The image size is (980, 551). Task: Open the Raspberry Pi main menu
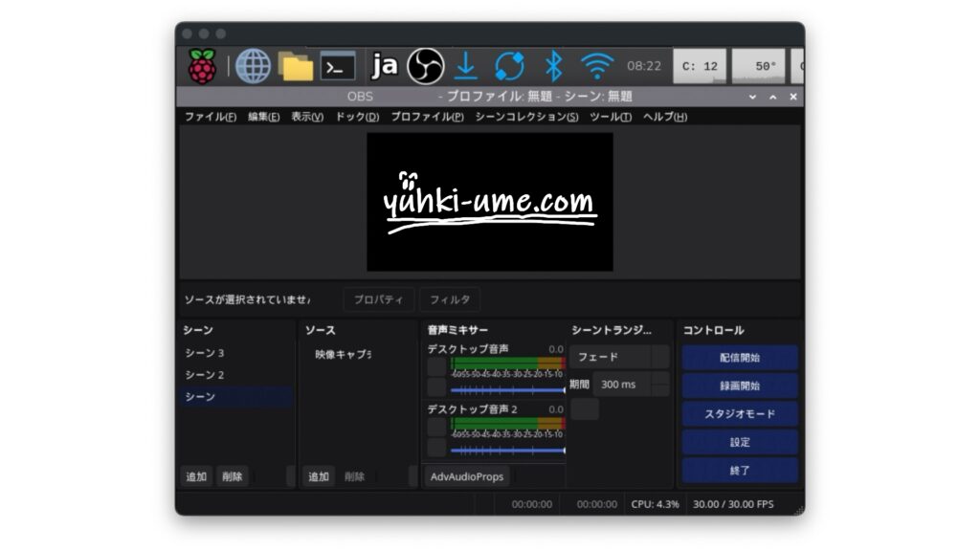click(x=202, y=66)
